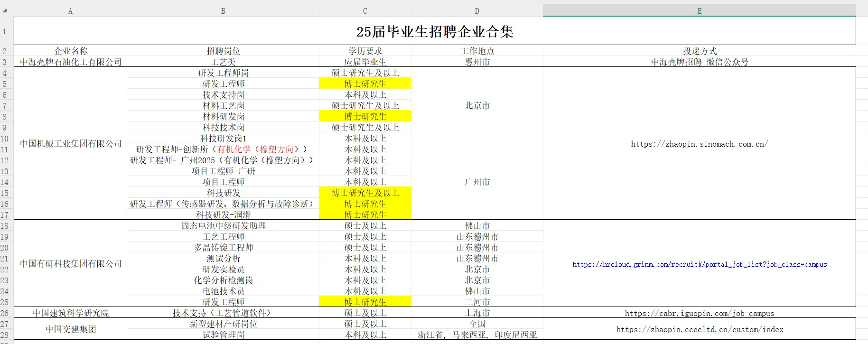Select the 材料研发岗 cell
Image resolution: width=868 pixels, height=344 pixels.
coord(223,116)
